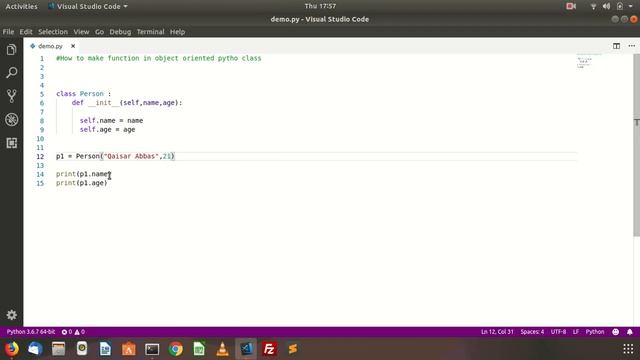640x360 pixels.
Task: Open the Search view in activity bar
Action: (x=11, y=73)
